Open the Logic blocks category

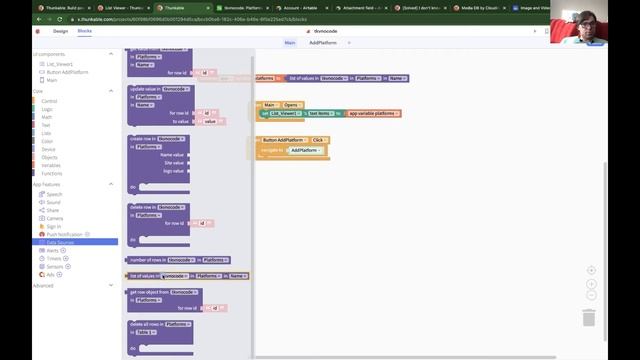47,109
